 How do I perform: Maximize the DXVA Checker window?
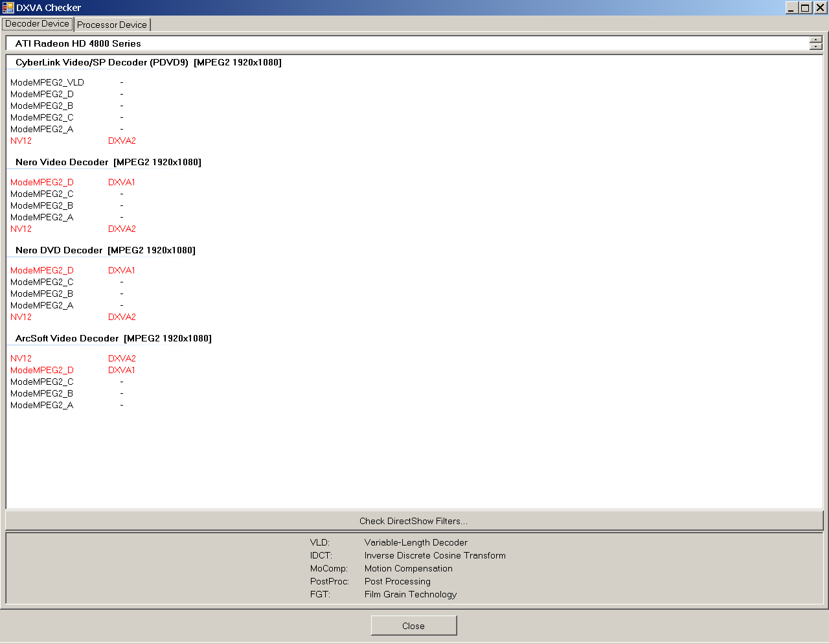[805, 8]
